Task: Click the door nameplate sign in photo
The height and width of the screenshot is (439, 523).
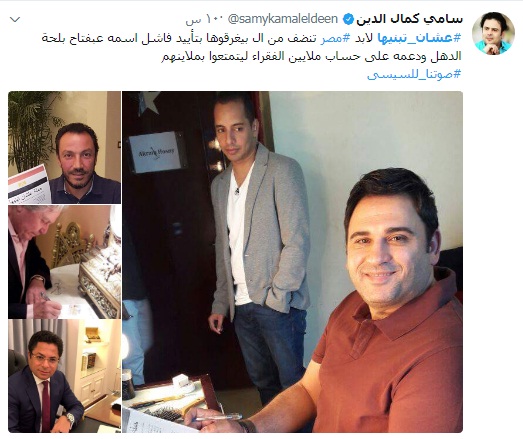Action: 157,152
